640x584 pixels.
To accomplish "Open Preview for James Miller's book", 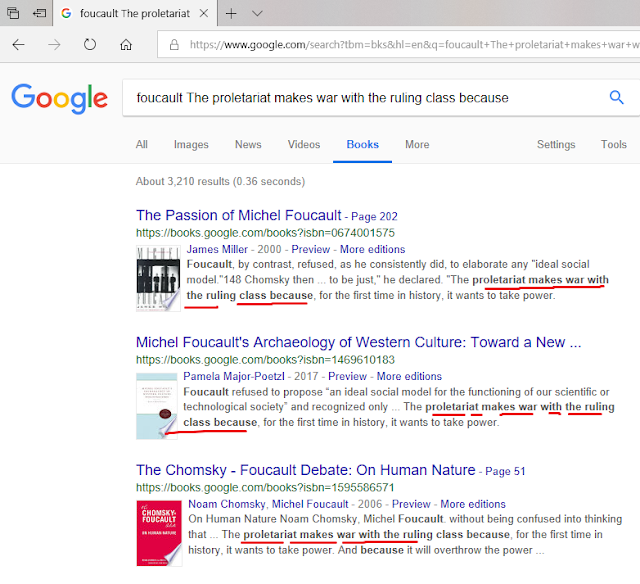I will click(x=311, y=249).
